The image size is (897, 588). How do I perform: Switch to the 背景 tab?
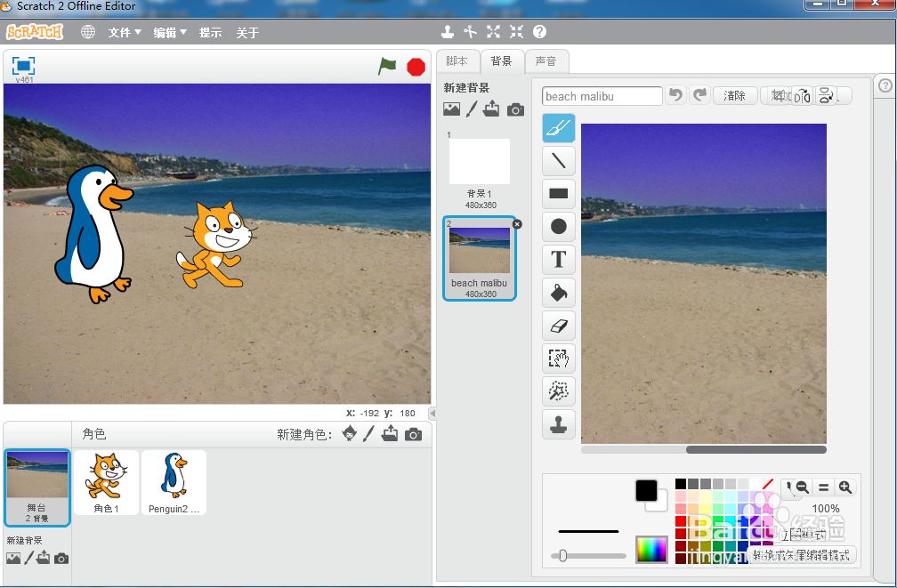coord(502,61)
